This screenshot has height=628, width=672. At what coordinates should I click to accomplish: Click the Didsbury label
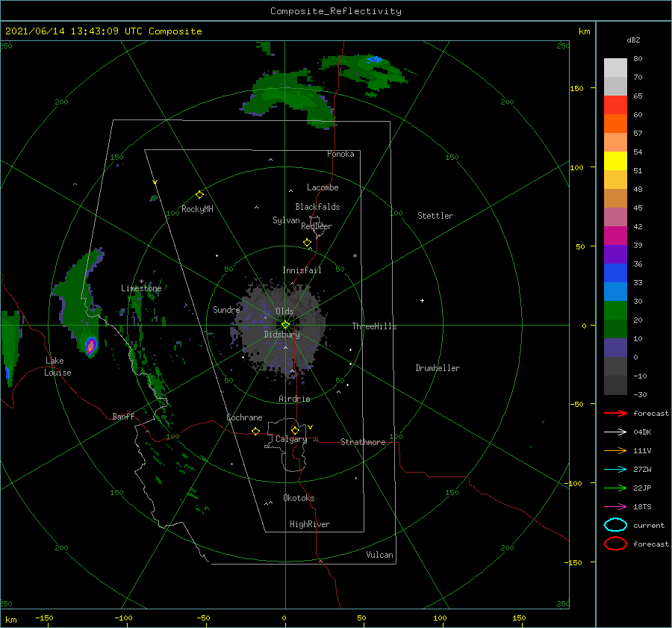pyautogui.click(x=281, y=335)
